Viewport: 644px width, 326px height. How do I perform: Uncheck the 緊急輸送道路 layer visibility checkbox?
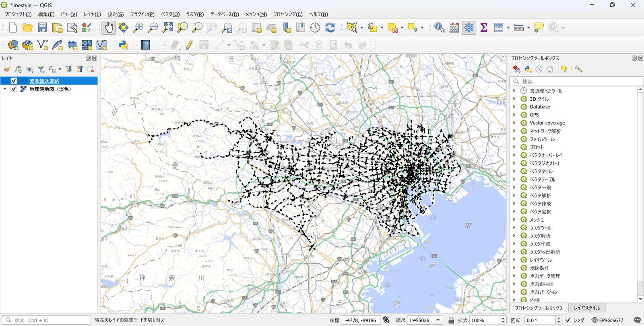pyautogui.click(x=14, y=81)
